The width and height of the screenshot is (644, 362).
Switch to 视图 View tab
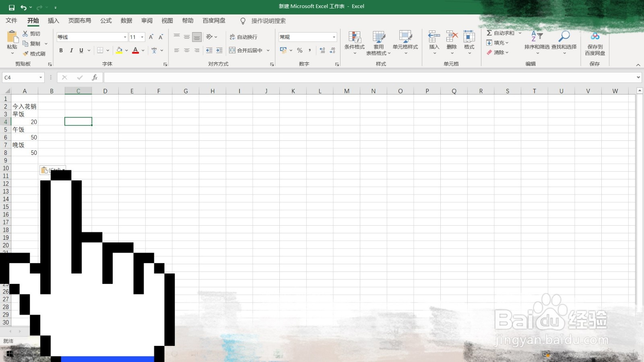[x=167, y=21]
